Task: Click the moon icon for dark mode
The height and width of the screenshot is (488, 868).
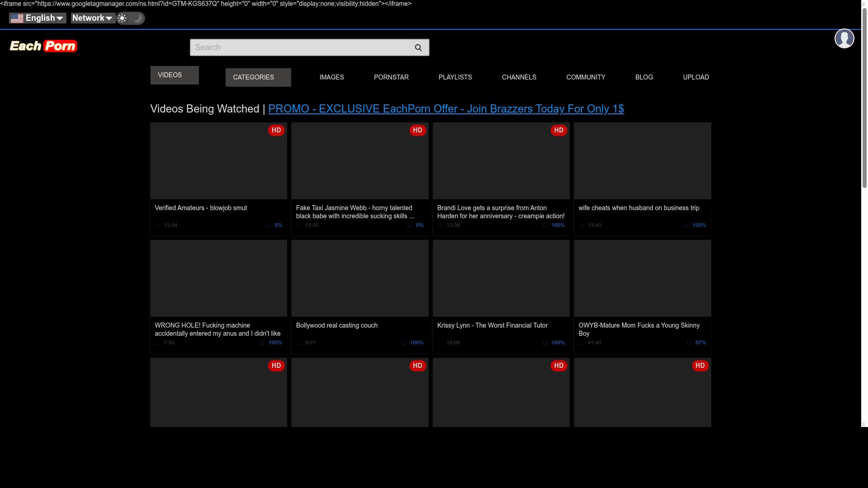Action: 137,18
